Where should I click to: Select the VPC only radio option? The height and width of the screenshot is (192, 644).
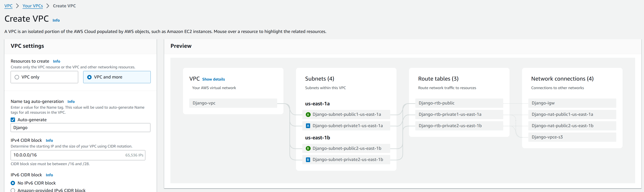pyautogui.click(x=17, y=77)
